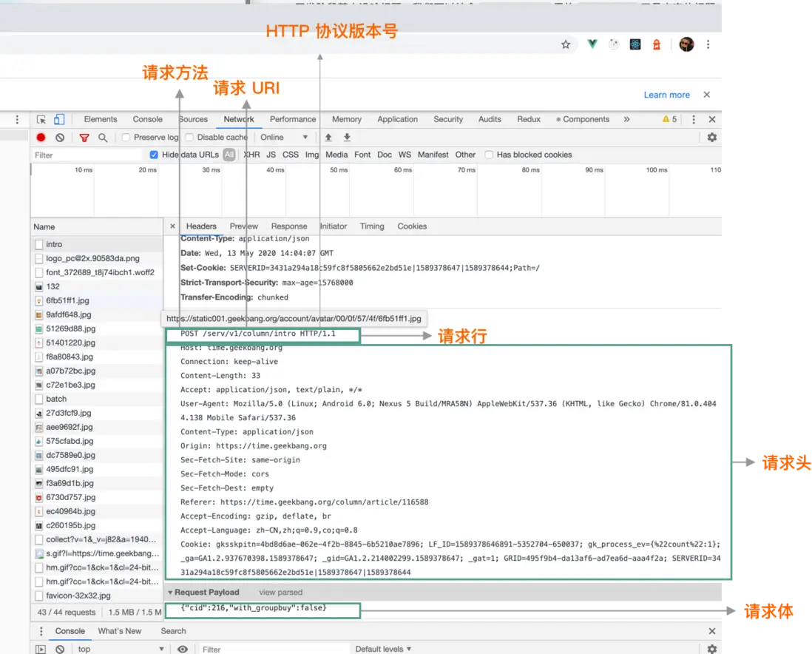Enable Disable cache checkbox
Image resolution: width=812 pixels, height=654 pixels.
pos(189,138)
